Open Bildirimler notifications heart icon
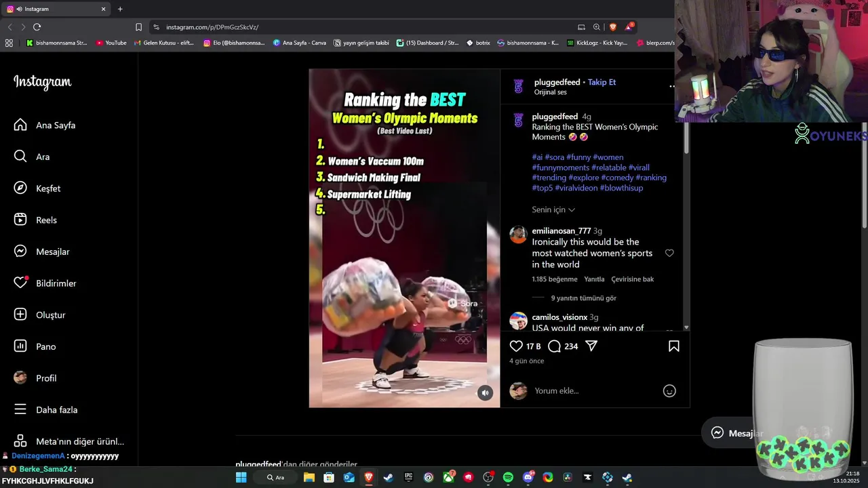868x488 pixels. pyautogui.click(x=20, y=283)
